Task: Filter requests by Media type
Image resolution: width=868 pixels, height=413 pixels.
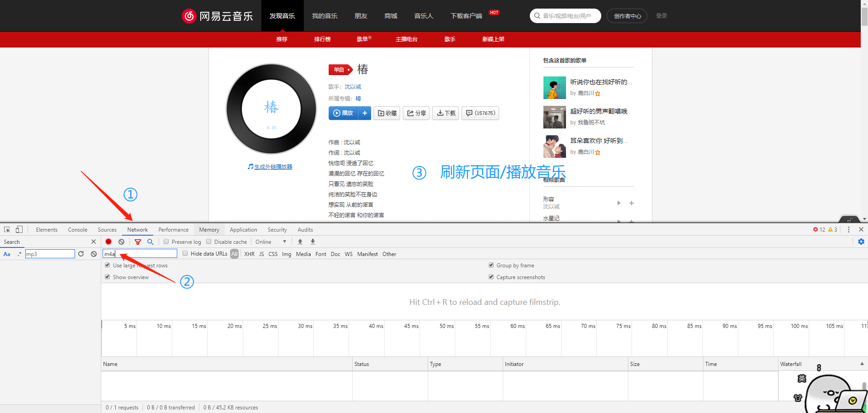Action: click(x=303, y=254)
